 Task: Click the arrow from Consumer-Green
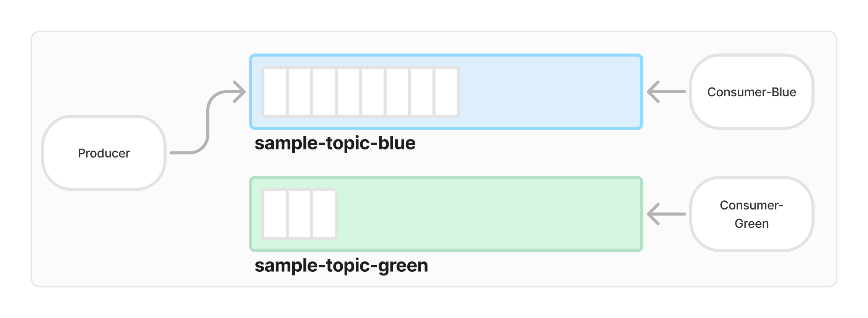click(x=666, y=214)
